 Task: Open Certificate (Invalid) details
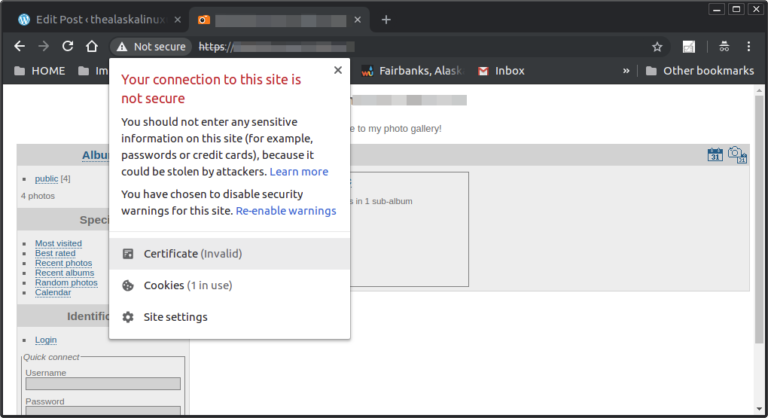pyautogui.click(x=192, y=254)
